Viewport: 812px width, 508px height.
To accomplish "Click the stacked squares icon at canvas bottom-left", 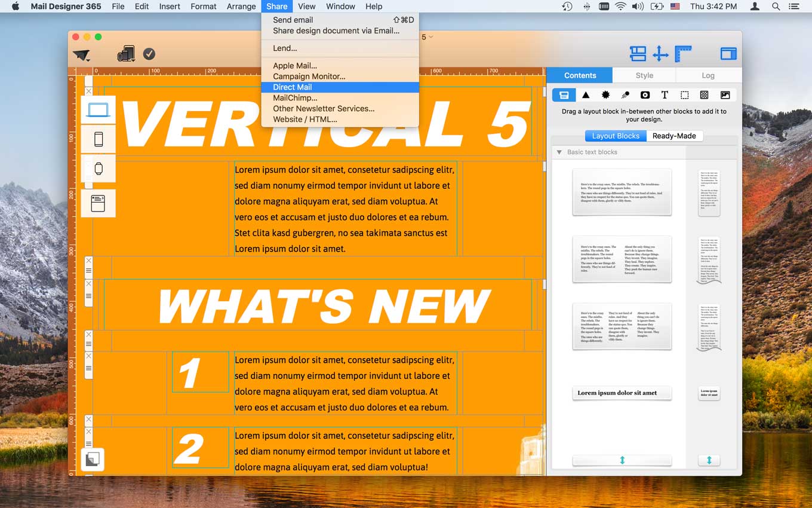I will click(93, 460).
